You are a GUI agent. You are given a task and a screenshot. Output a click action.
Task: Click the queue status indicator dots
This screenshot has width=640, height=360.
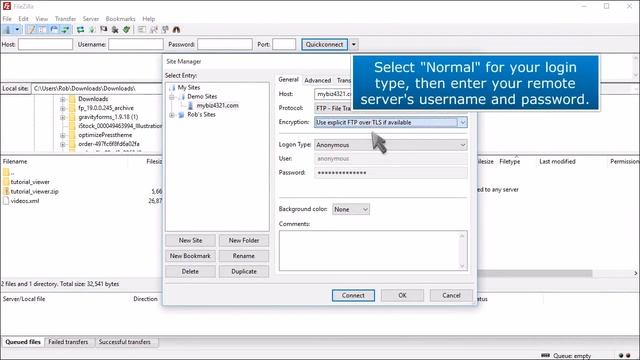(x=624, y=356)
